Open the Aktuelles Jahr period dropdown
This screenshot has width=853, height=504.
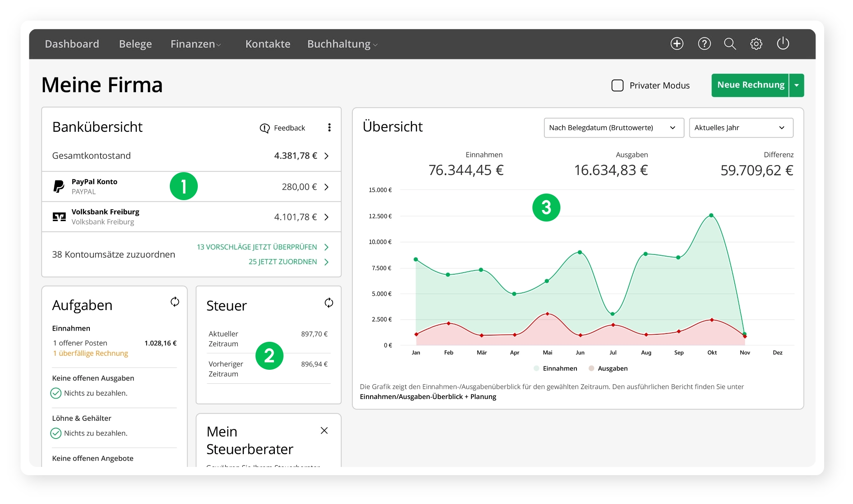coord(741,128)
